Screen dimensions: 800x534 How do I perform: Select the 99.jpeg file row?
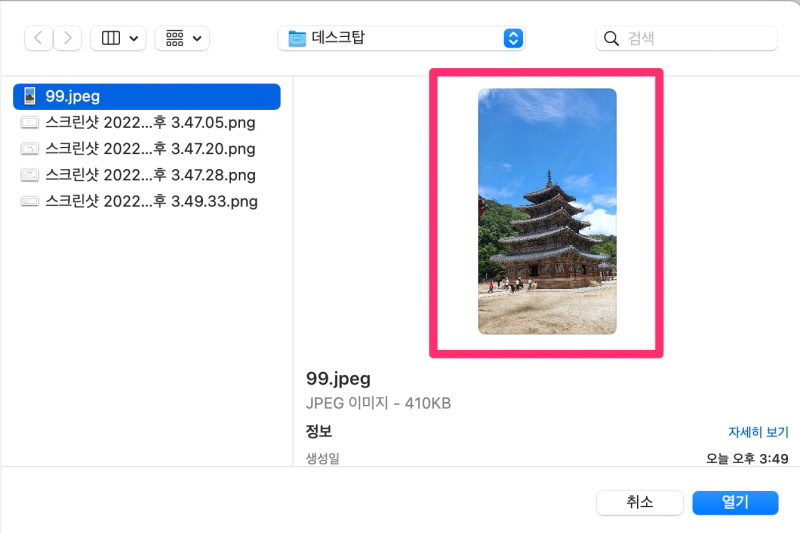click(x=147, y=96)
